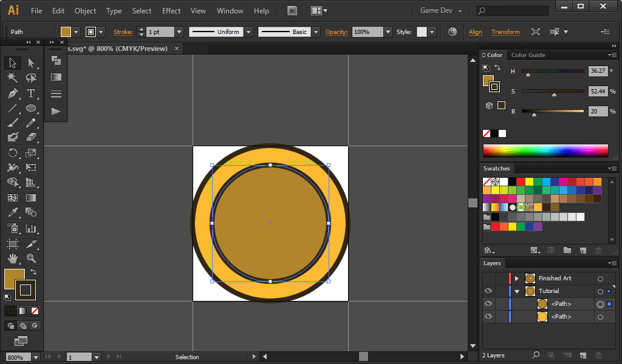The height and width of the screenshot is (364, 622).
Task: Select the Hand tool
Action: 12,258
